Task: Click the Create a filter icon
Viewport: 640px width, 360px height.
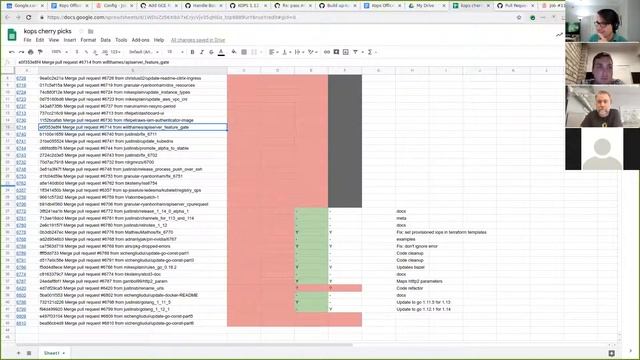Action: point(356,52)
